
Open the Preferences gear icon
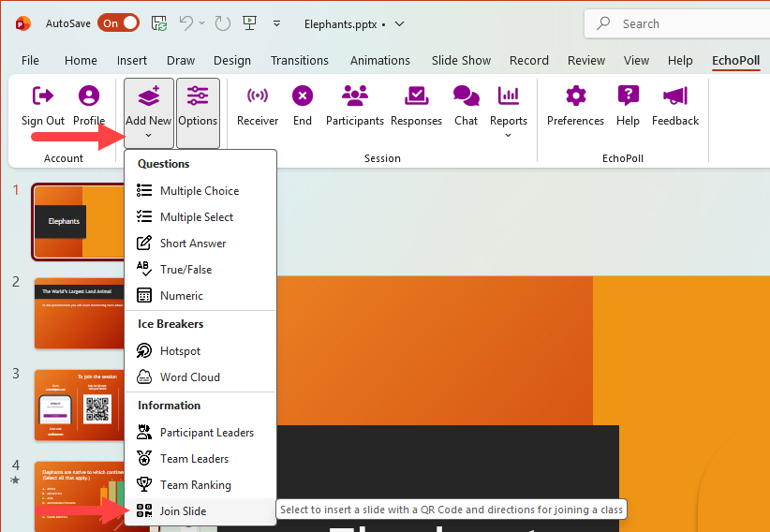(575, 96)
